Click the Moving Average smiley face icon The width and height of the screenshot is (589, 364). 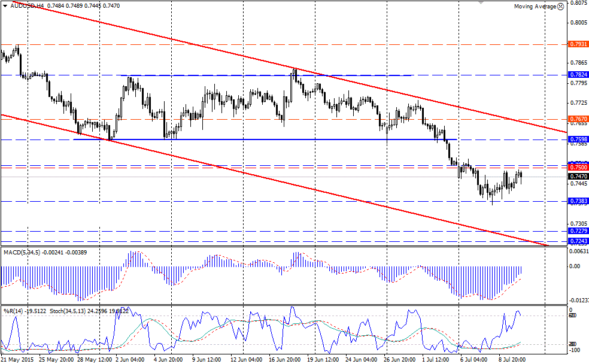coord(560,6)
